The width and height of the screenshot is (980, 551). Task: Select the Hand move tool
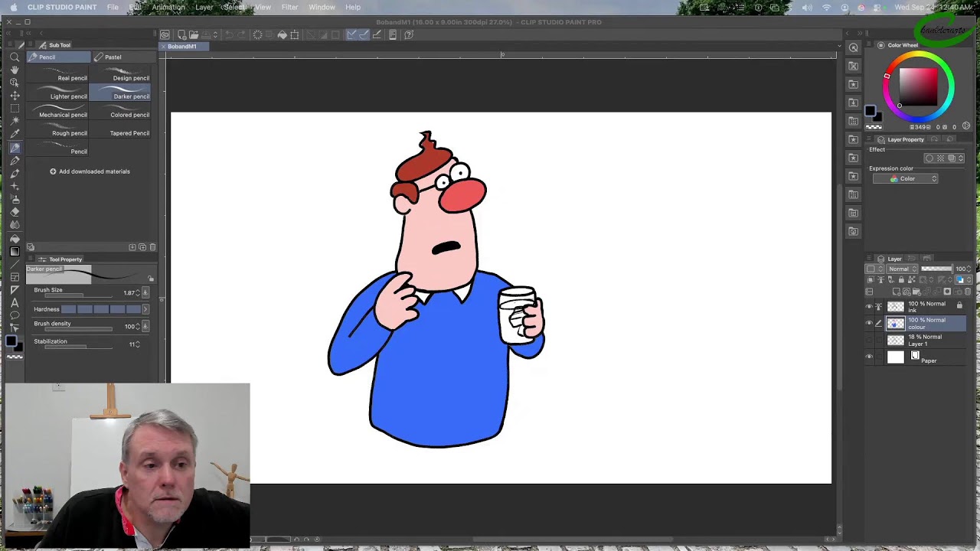(15, 70)
